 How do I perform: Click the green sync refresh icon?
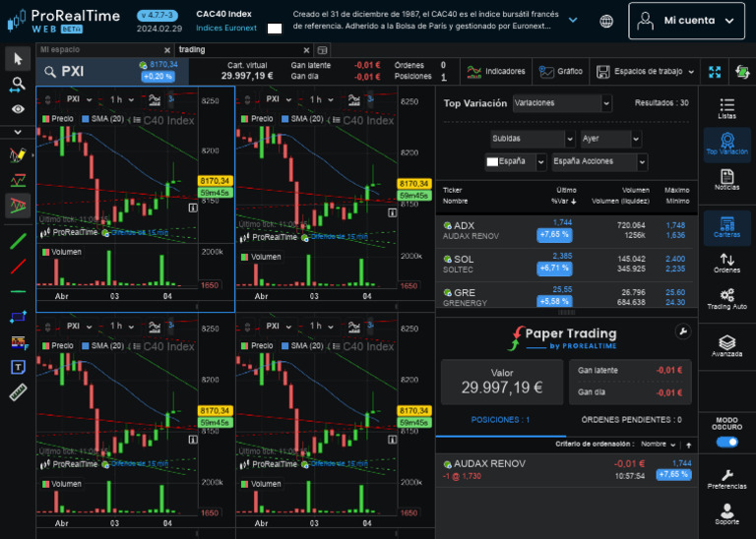pos(742,72)
